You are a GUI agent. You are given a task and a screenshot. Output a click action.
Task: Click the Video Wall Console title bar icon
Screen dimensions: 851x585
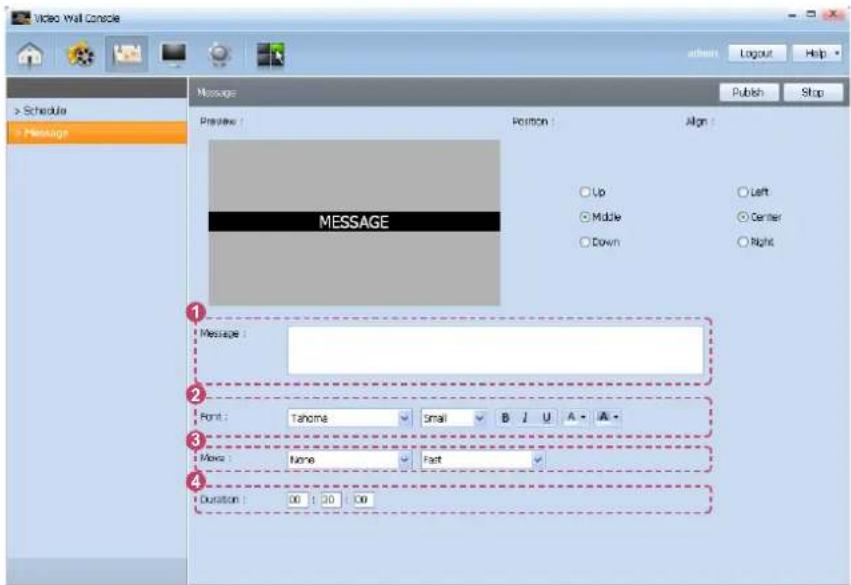point(21,18)
